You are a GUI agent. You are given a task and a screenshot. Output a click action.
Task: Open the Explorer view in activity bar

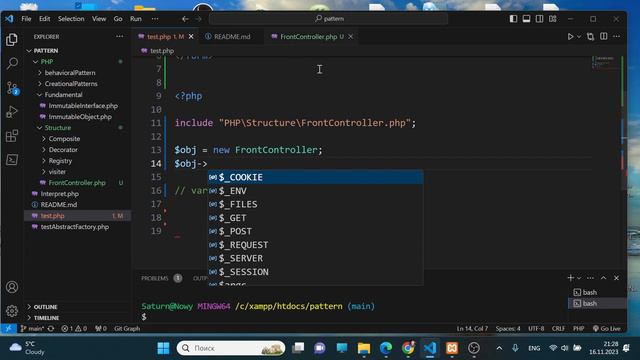[12, 40]
